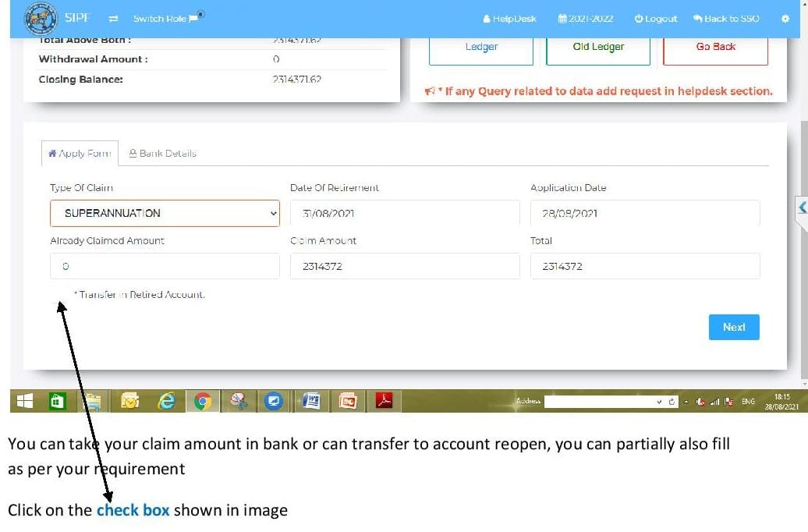Click the Next button
The height and width of the screenshot is (532, 808).
733,327
